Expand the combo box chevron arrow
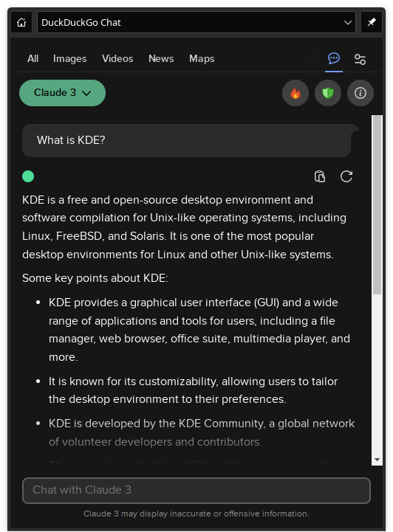This screenshot has width=393, height=532. 347,23
